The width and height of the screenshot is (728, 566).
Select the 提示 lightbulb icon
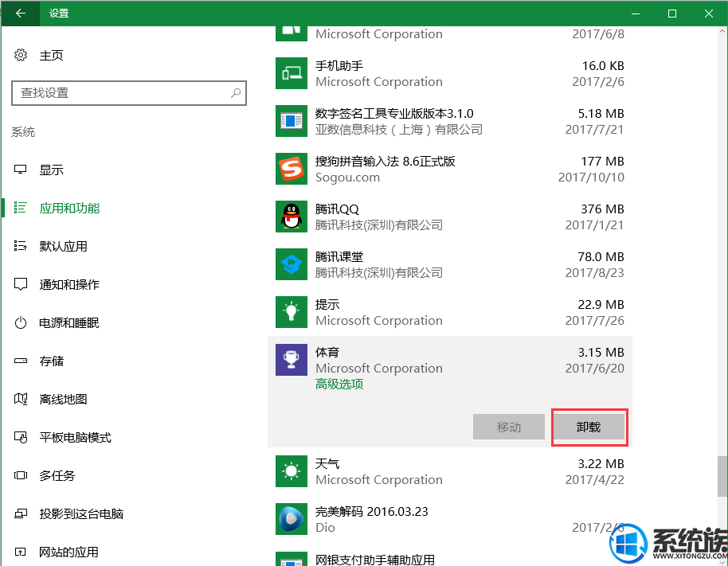pyautogui.click(x=292, y=312)
